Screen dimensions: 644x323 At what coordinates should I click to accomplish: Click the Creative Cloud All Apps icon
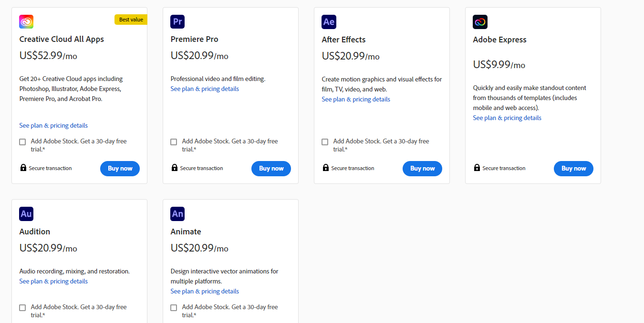coord(26,21)
